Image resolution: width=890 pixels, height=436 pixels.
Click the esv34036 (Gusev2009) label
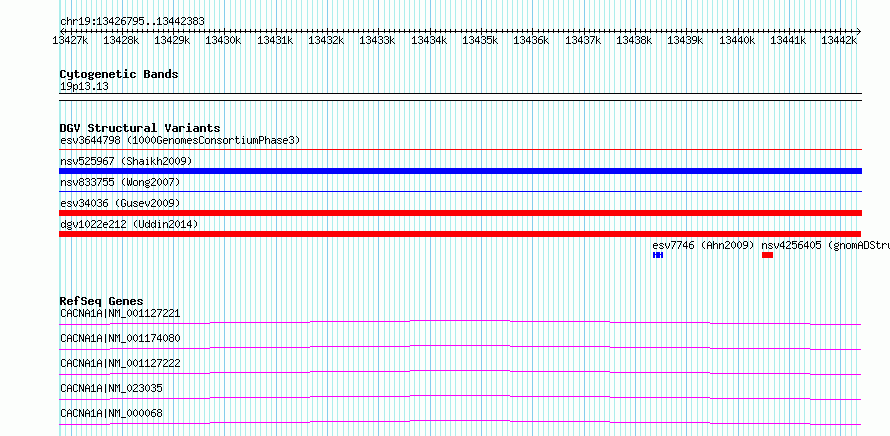[x=120, y=203]
